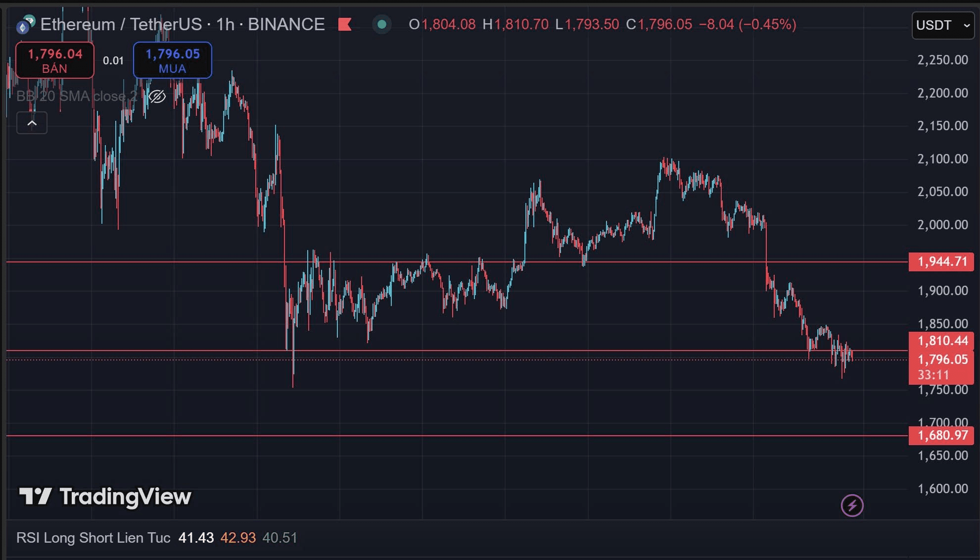
Task: Click the current price label with countdown 33:11
Action: 941,367
